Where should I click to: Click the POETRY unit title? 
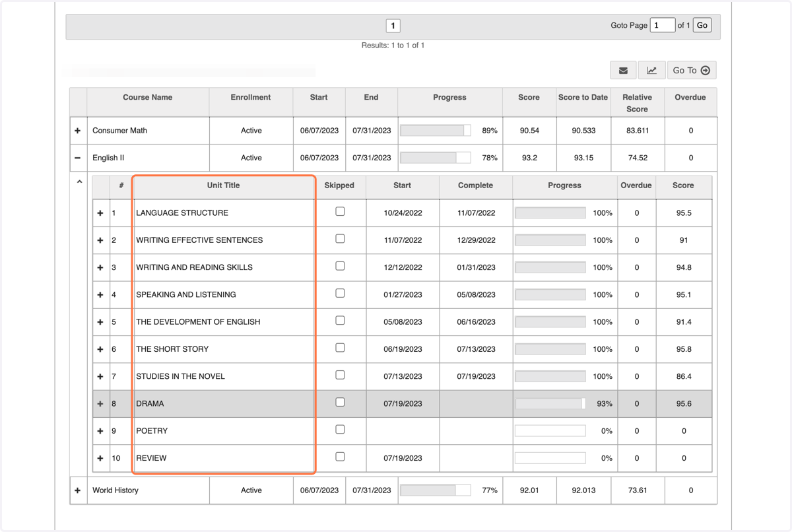152,431
